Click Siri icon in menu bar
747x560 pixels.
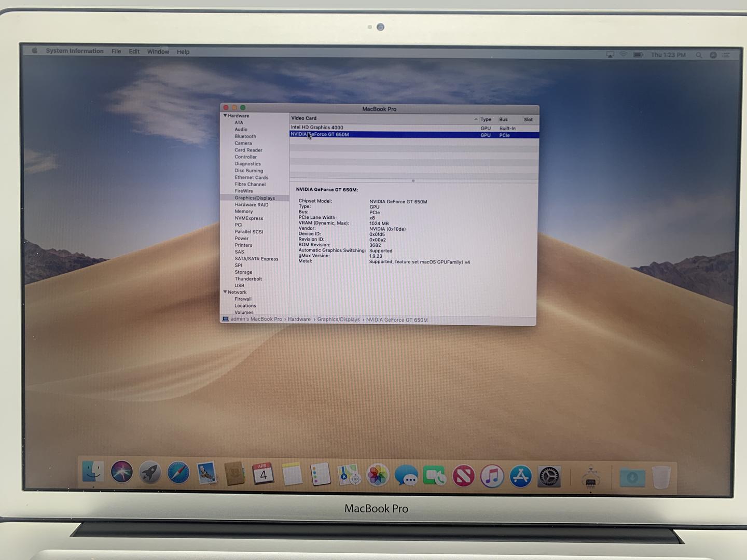(x=713, y=55)
